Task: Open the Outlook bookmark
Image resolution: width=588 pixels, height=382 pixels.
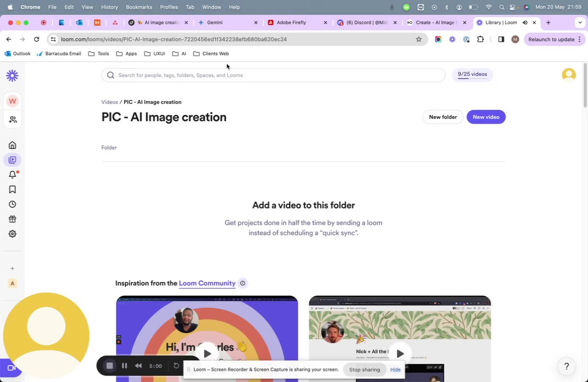Action: [x=18, y=54]
